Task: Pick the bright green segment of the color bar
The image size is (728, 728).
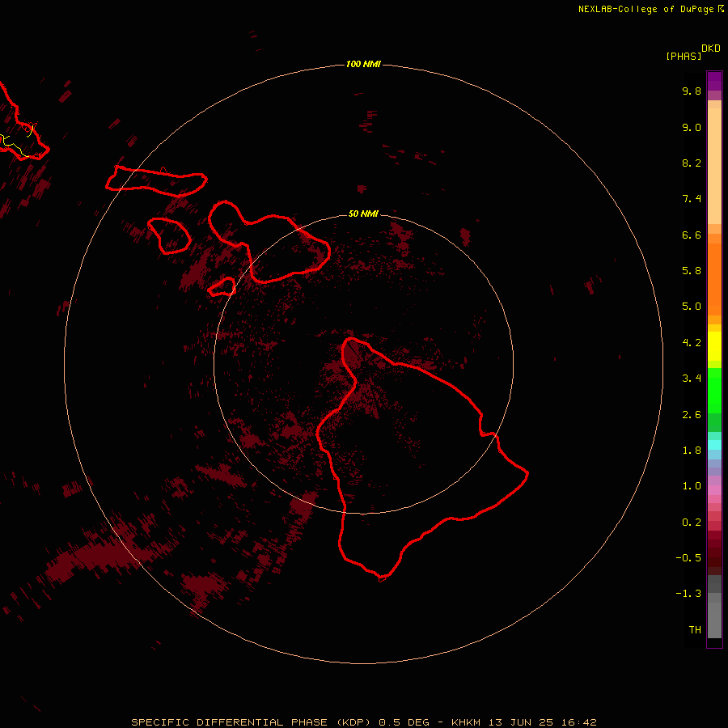Action: [x=714, y=391]
